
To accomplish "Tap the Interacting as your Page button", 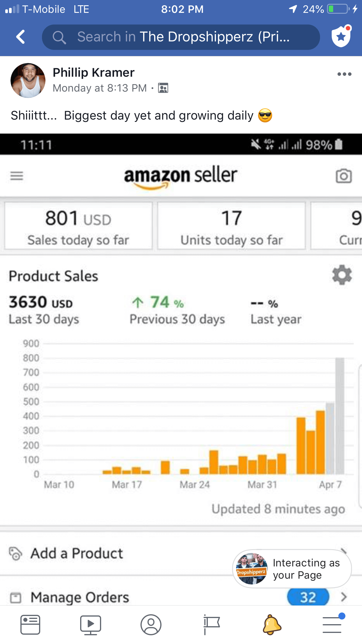I will tap(292, 569).
